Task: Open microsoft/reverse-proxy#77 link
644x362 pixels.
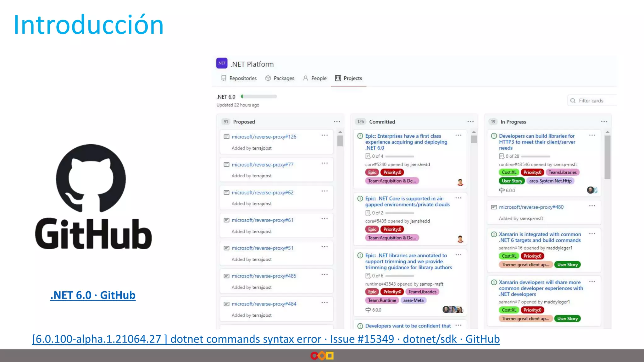Action: point(263,165)
